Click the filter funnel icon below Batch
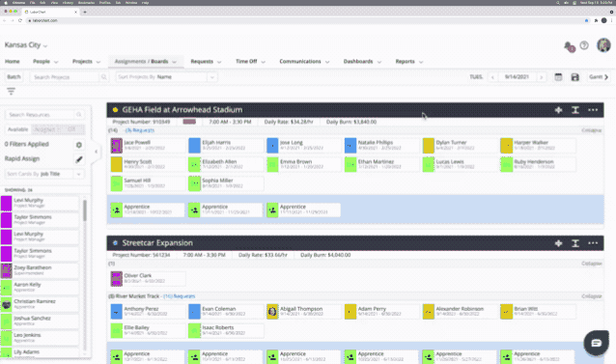Viewport: 616px width, 364px height. [x=11, y=91]
